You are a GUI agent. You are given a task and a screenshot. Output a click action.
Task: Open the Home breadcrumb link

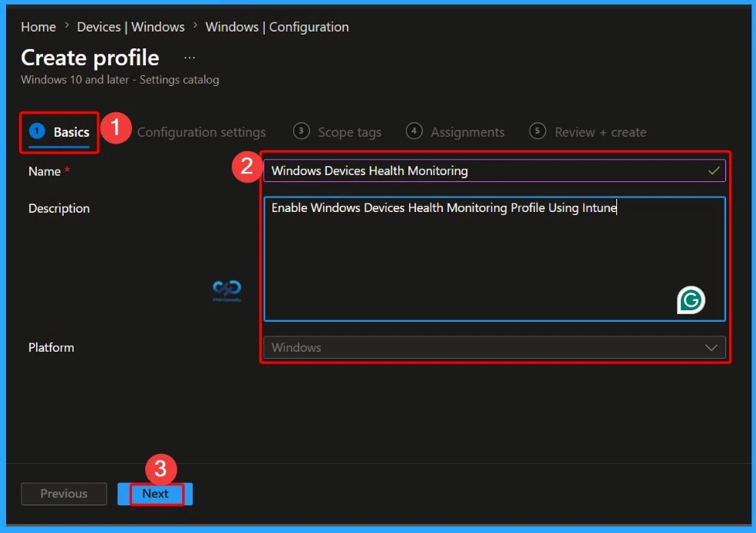[38, 27]
